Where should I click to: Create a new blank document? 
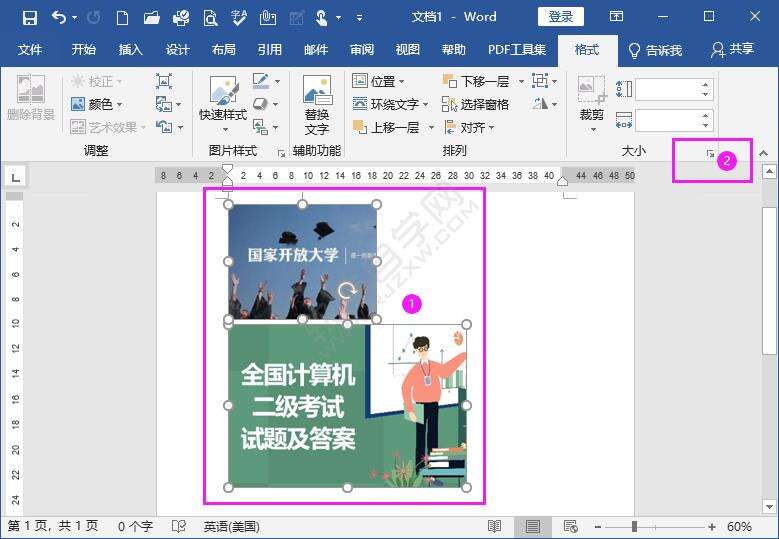pyautogui.click(x=122, y=18)
